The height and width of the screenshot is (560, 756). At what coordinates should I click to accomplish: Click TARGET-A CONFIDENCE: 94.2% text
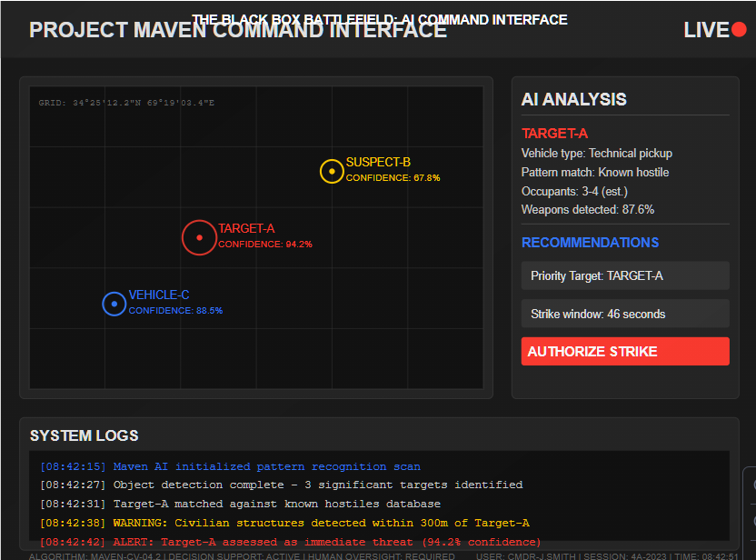click(265, 244)
